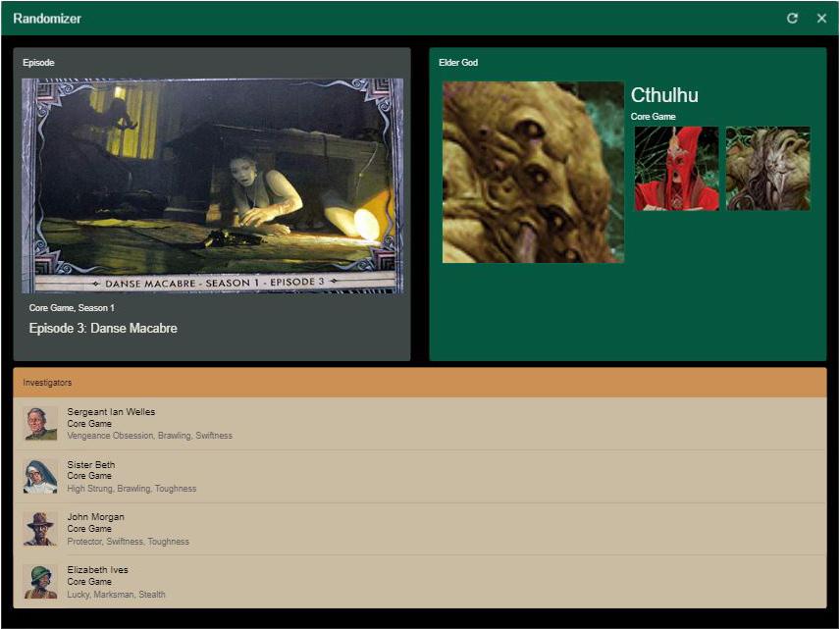Click Sister Beth's portrait icon

pyautogui.click(x=39, y=477)
